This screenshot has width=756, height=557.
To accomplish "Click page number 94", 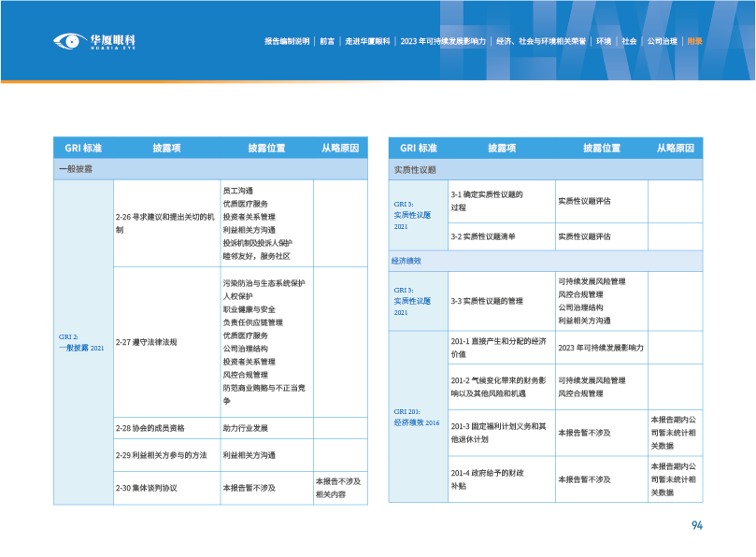I will pyautogui.click(x=695, y=525).
